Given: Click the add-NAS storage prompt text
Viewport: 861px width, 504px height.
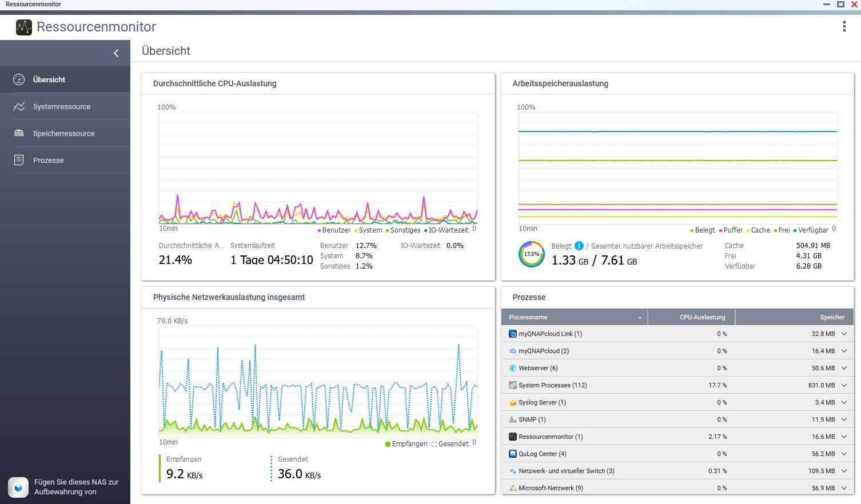Looking at the screenshot, I should tap(77, 487).
